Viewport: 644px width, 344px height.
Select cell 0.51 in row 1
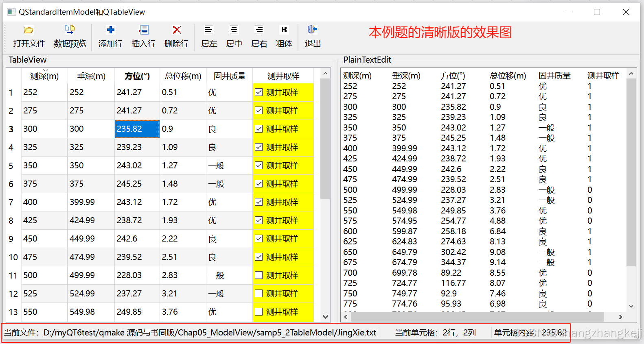183,92
